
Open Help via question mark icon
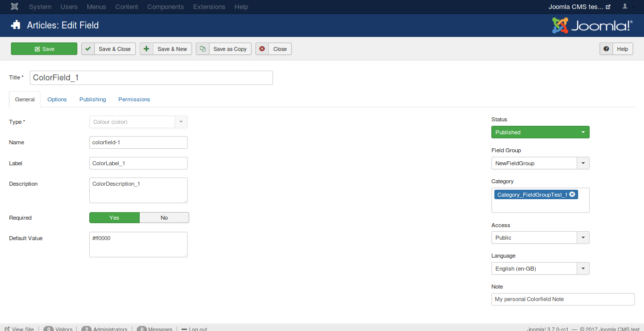[x=606, y=49]
